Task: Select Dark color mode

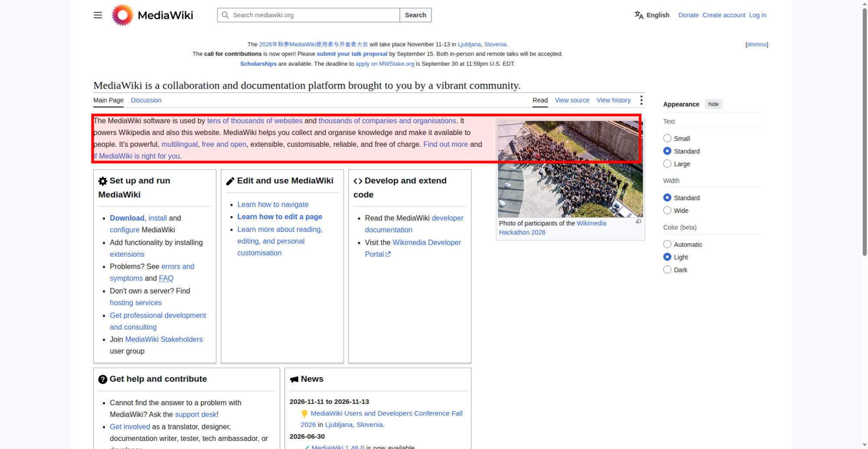Action: click(x=667, y=270)
